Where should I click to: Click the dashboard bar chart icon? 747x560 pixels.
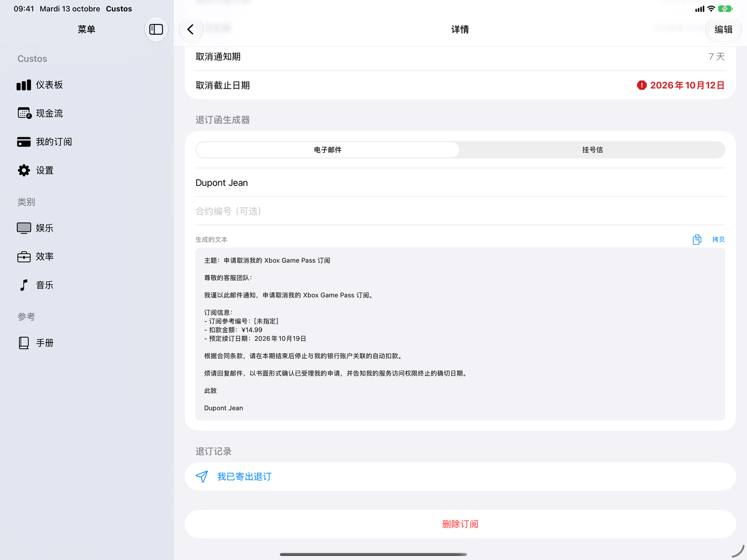[24, 85]
